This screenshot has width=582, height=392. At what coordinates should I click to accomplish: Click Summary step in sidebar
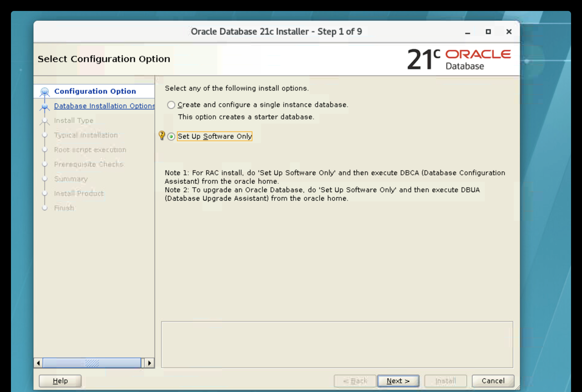71,179
